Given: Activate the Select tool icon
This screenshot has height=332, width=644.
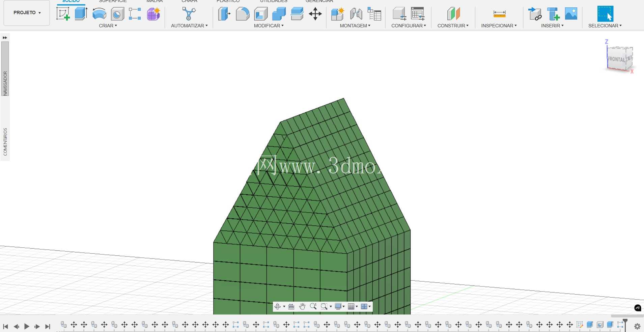Looking at the screenshot, I should 605,14.
